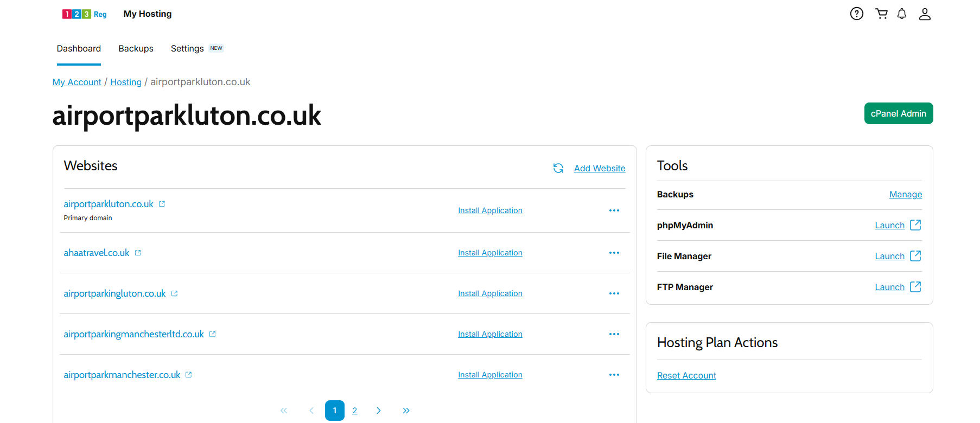
Task: Open the shopping cart icon
Action: [x=881, y=14]
